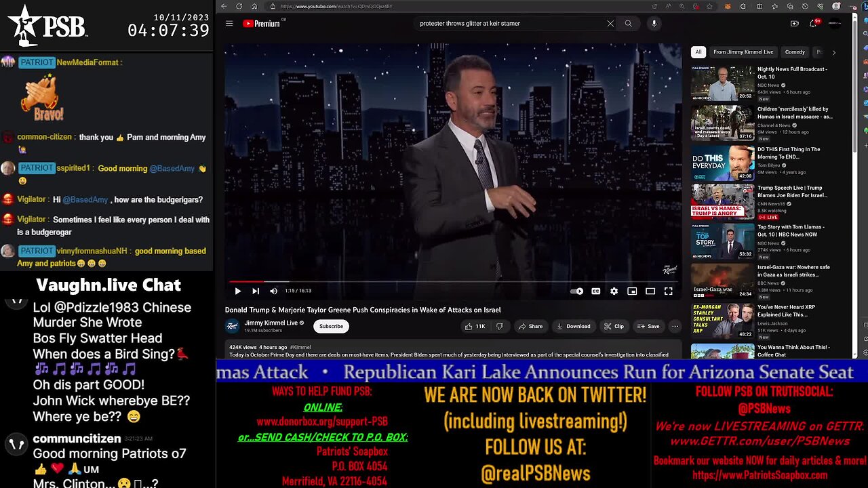Viewport: 868px width, 488px height.
Task: Open Israel-Gaza war BBC video thumbnail
Action: pos(722,281)
